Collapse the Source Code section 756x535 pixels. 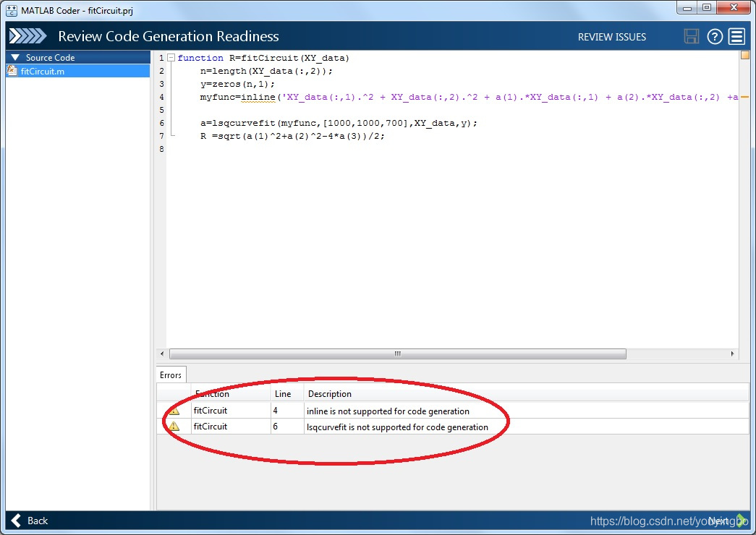[x=15, y=57]
